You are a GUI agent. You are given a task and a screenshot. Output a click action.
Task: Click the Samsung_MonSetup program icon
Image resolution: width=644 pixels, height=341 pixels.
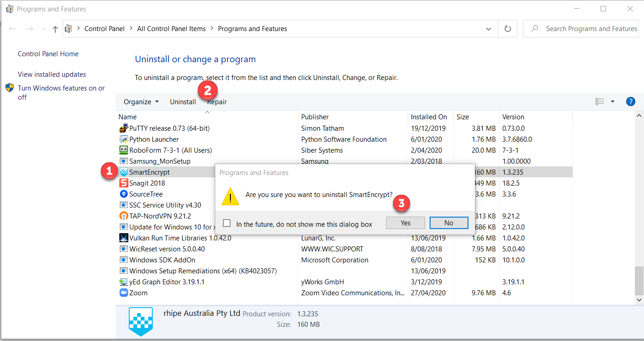tap(123, 161)
